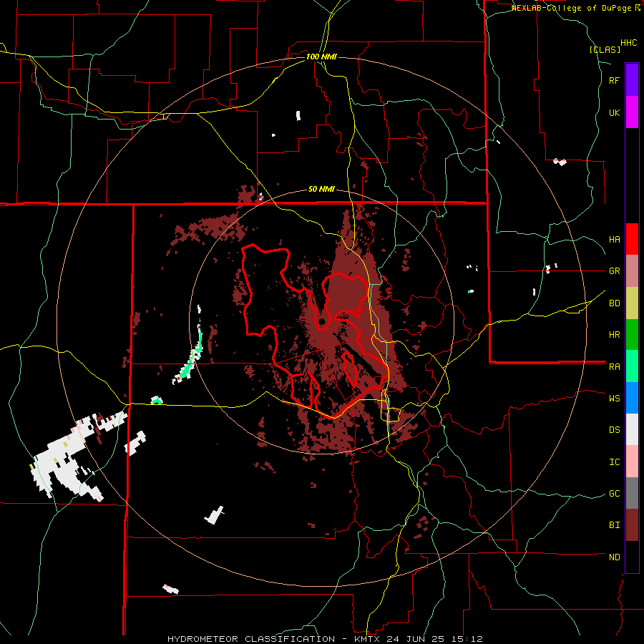Click the RF purple legend swatch
Viewport: 644px width, 644px height.
coord(632,80)
